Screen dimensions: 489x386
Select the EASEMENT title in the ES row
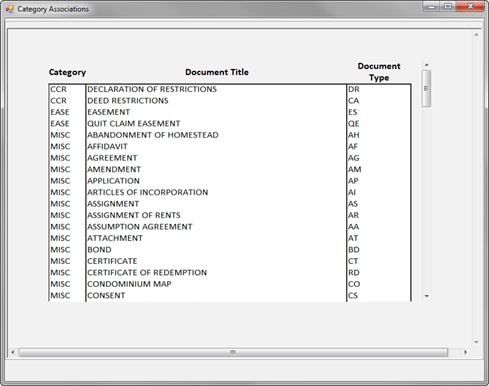tap(109, 112)
